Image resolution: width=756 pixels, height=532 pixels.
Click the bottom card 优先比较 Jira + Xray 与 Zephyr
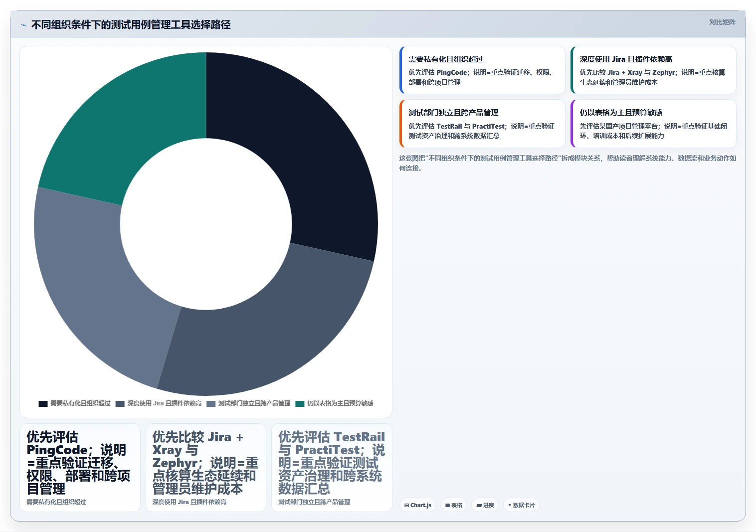tap(206, 468)
